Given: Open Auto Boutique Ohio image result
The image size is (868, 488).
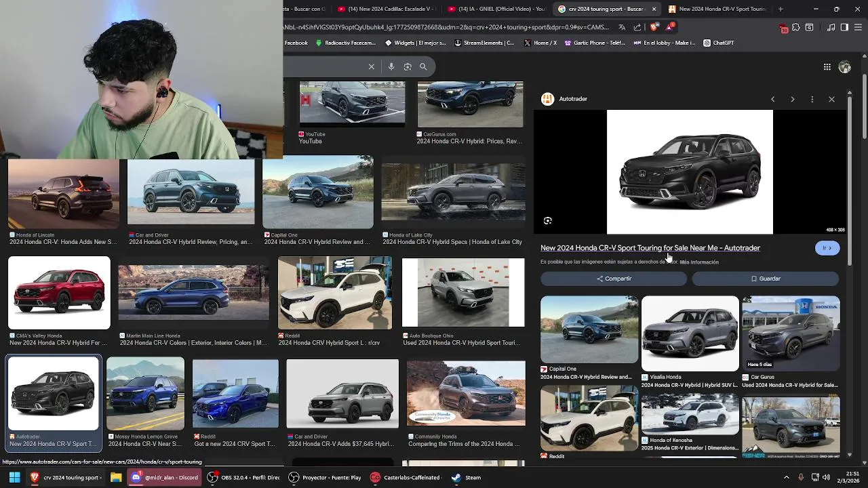Looking at the screenshot, I should (463, 293).
